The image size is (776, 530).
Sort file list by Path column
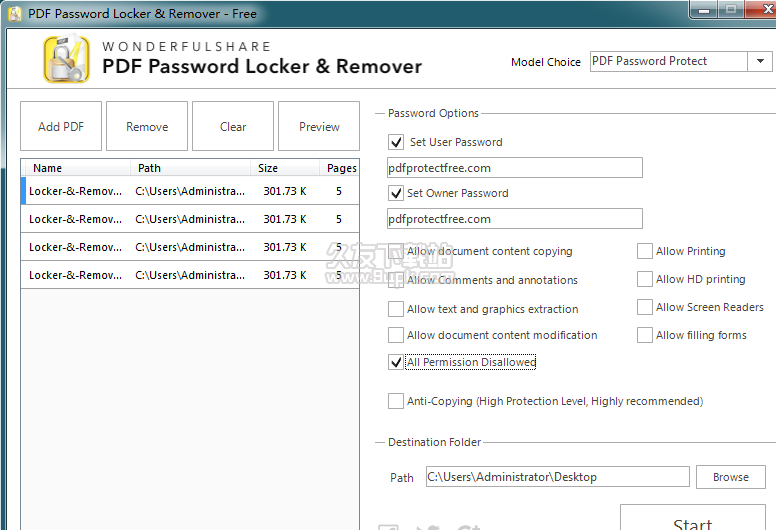pos(191,168)
